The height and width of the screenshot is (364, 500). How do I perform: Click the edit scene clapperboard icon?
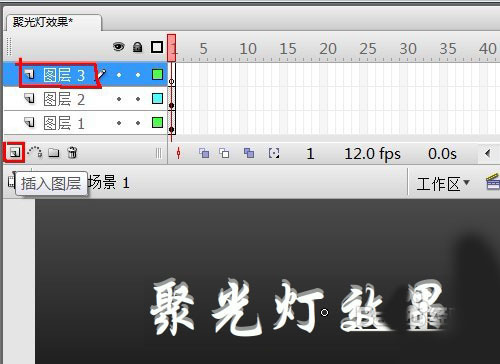pos(493,182)
